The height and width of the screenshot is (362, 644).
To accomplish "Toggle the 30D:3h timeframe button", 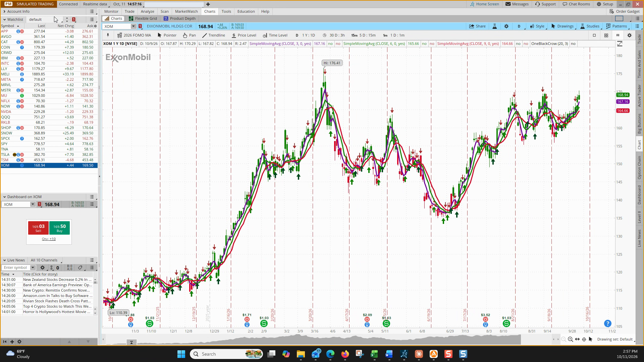I will coord(334,35).
